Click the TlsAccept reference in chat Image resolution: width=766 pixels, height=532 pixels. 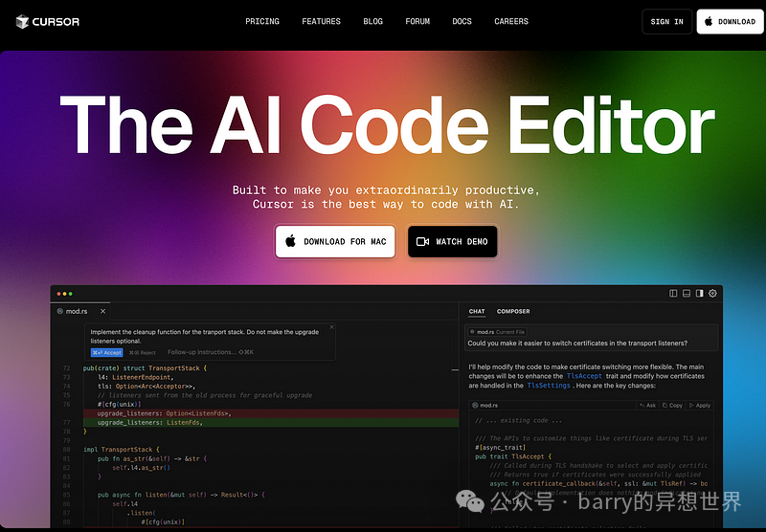[x=584, y=376]
